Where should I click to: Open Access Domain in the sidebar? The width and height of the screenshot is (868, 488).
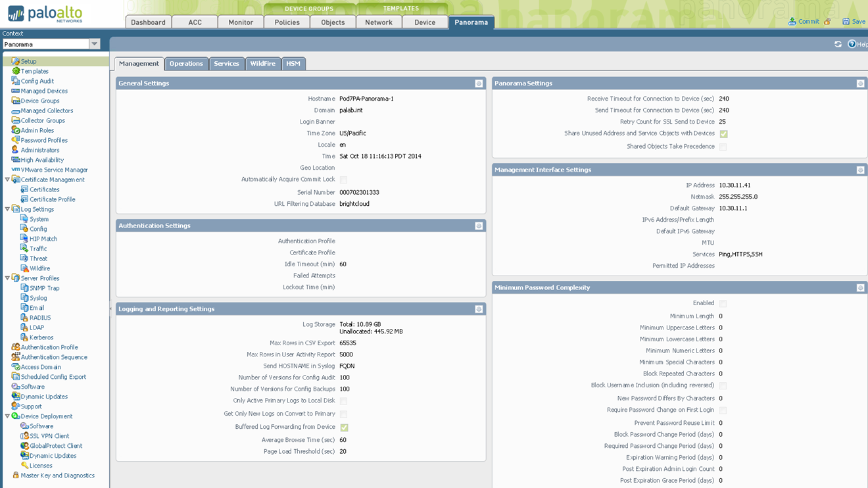coord(41,367)
